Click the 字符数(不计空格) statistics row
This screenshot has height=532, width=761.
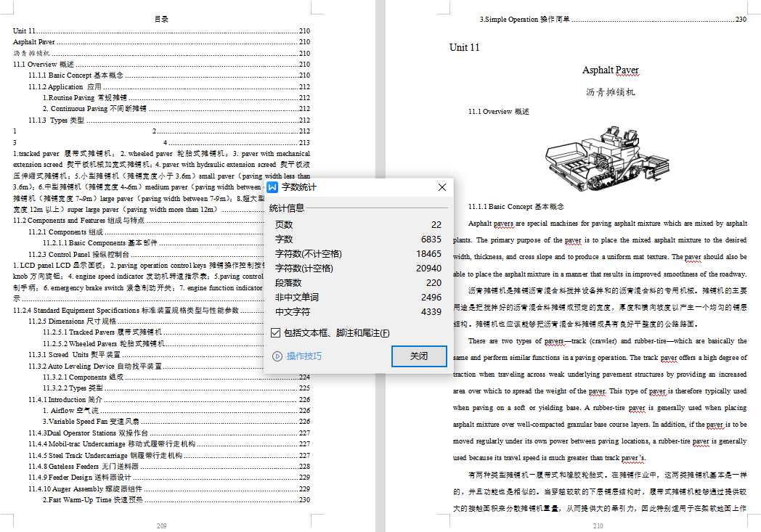(308, 254)
